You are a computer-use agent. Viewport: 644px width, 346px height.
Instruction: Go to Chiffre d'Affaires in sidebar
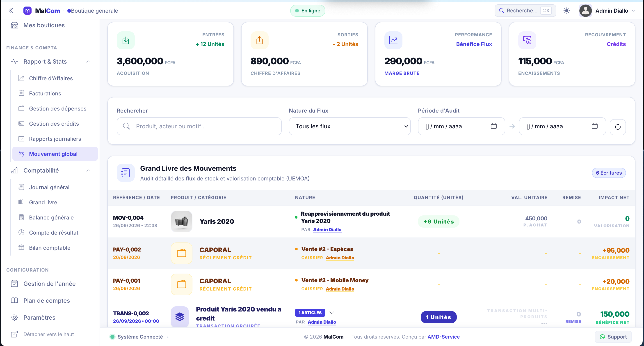click(51, 78)
